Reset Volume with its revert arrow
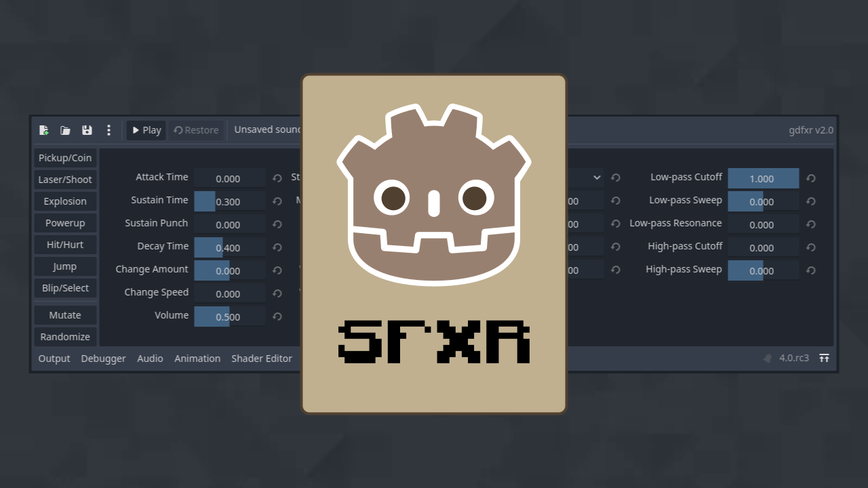This screenshot has height=488, width=868. 277,317
